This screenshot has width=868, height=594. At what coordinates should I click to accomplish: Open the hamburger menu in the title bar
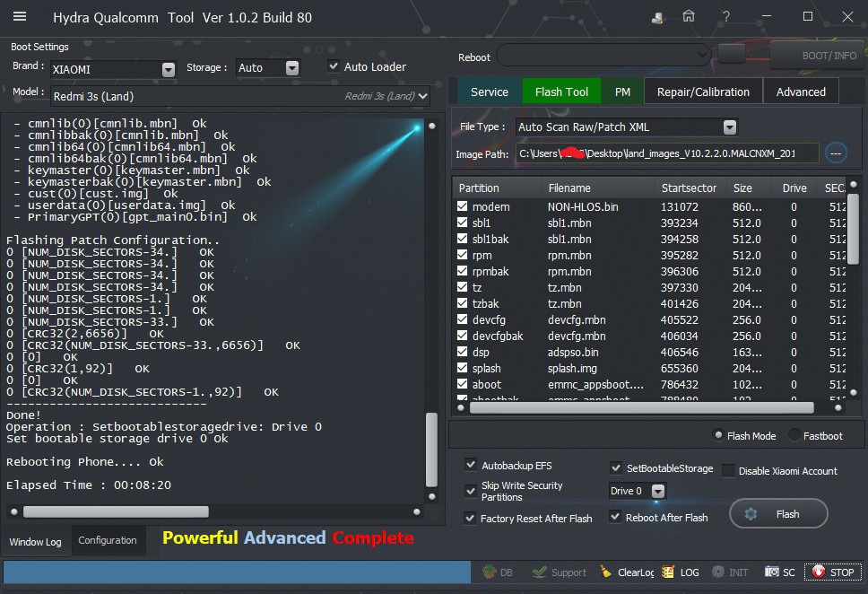pos(20,17)
